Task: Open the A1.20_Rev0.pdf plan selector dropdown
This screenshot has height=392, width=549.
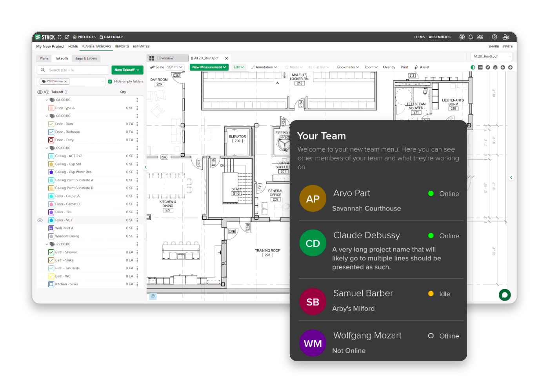Action: coord(492,56)
